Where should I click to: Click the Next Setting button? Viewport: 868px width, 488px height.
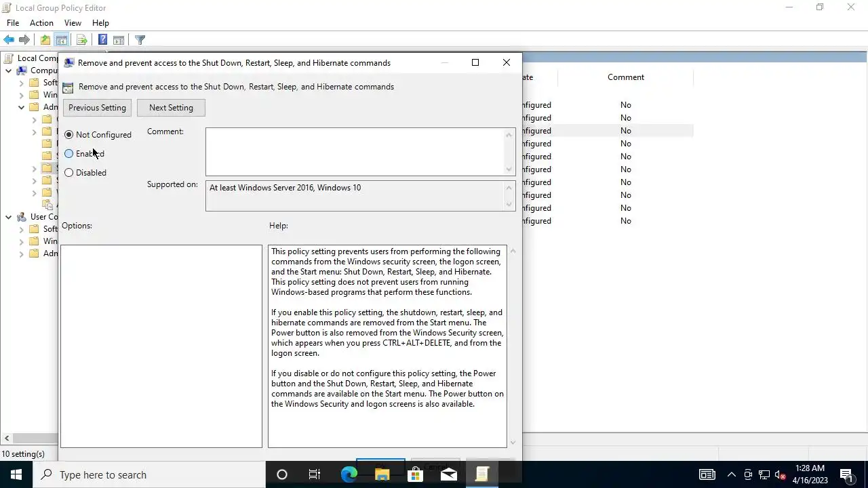(x=171, y=108)
